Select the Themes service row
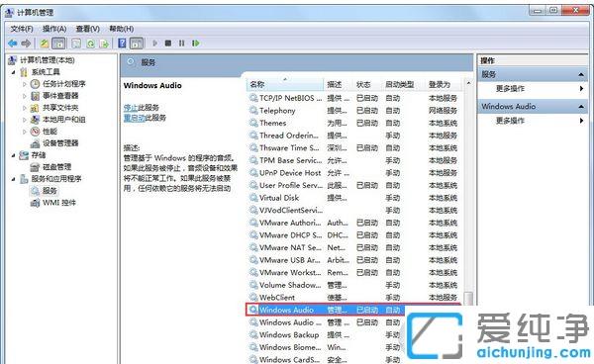594x364 pixels. point(354,123)
